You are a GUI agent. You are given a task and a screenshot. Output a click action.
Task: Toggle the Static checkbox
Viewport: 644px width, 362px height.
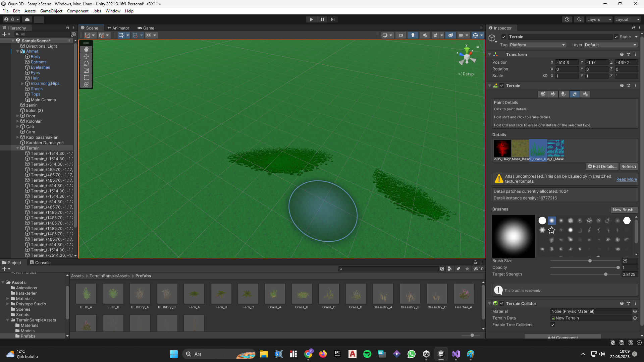[x=616, y=37]
